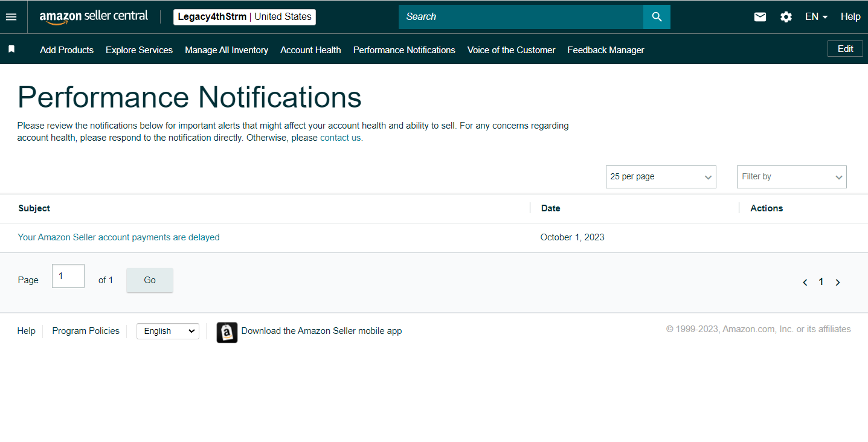Screen dimensions: 868x442
Task: Open Voice of the Customer
Action: pyautogui.click(x=511, y=50)
